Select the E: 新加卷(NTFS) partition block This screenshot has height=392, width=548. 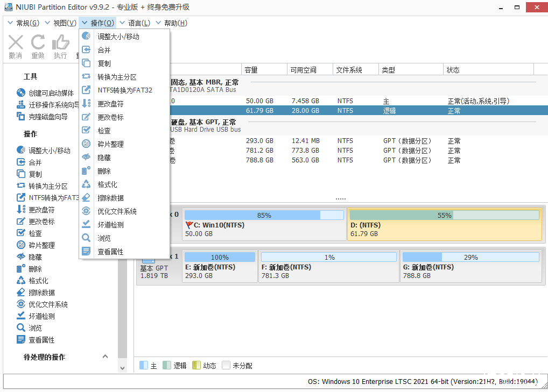tap(220, 266)
